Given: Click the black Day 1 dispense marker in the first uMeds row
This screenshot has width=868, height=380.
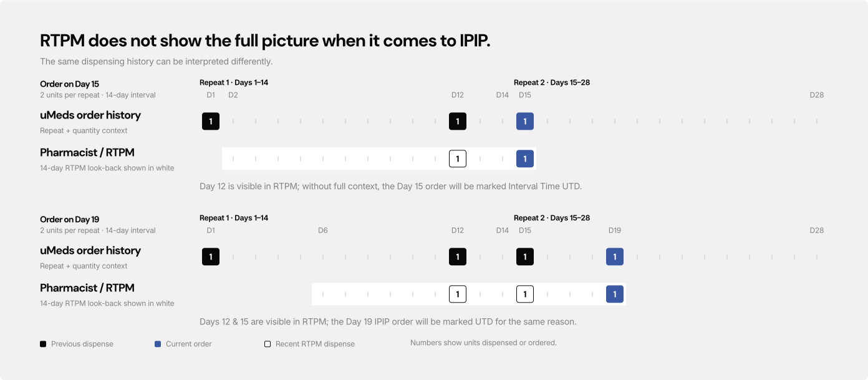Looking at the screenshot, I should 211,121.
